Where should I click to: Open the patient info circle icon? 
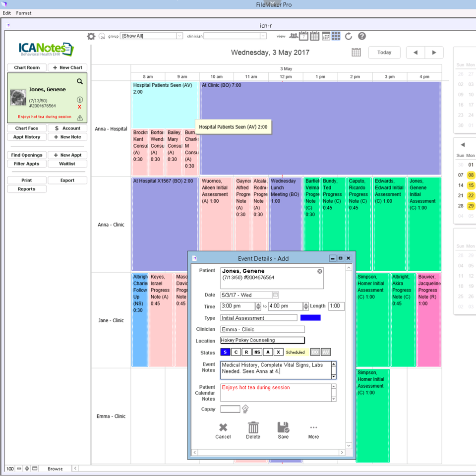pos(80,100)
